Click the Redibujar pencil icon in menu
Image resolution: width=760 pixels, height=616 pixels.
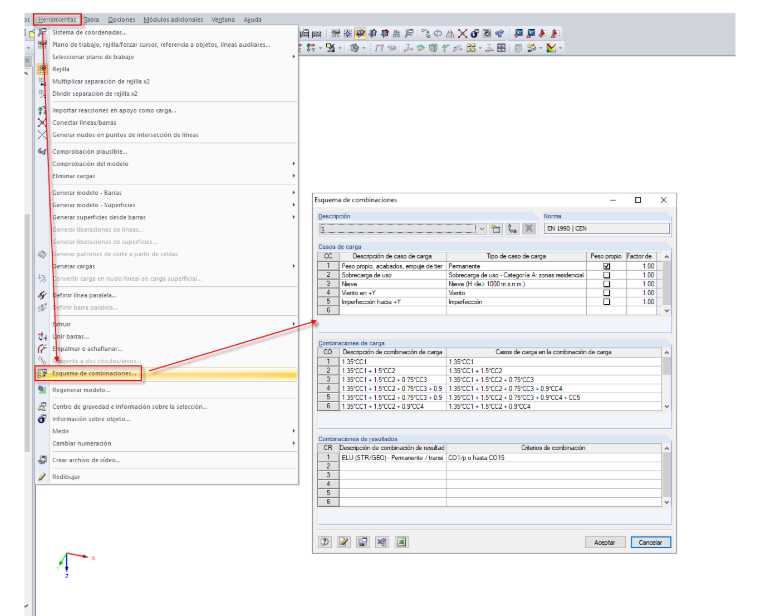[43, 477]
